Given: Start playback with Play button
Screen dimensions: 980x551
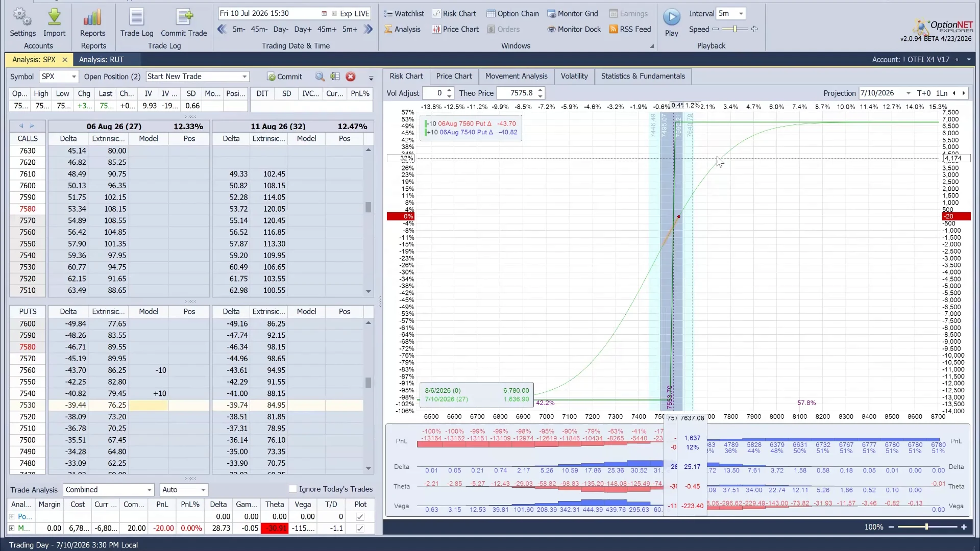Looking at the screenshot, I should (672, 22).
